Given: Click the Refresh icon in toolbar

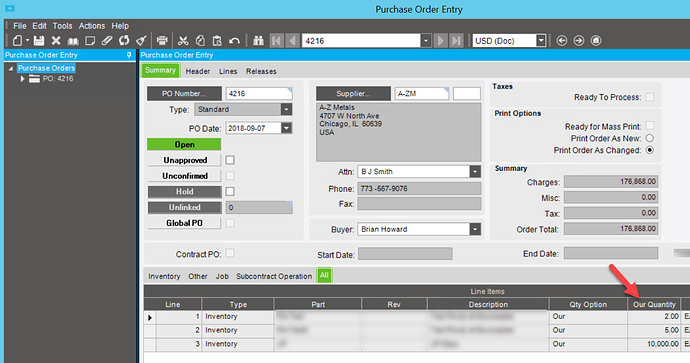Looking at the screenshot, I should (x=124, y=41).
